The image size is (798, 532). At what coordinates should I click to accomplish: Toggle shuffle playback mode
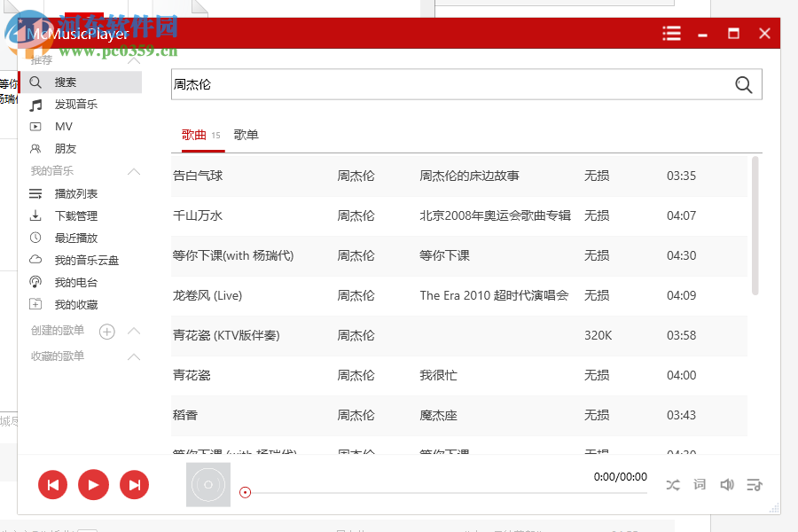click(x=673, y=484)
